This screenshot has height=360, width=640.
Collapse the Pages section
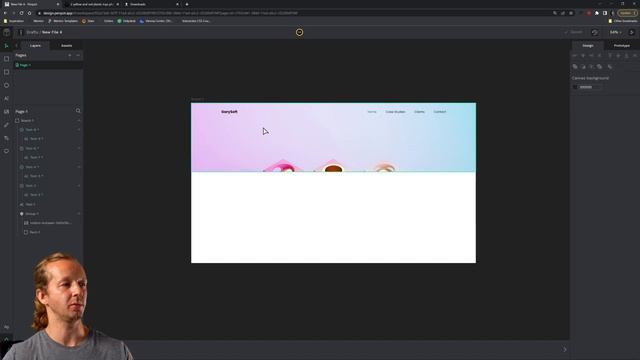[x=78, y=55]
